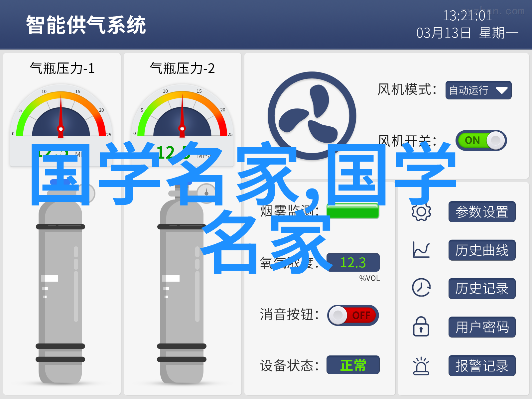Click the gear icon beside 参数设置
The height and width of the screenshot is (399, 532).
[x=421, y=211]
